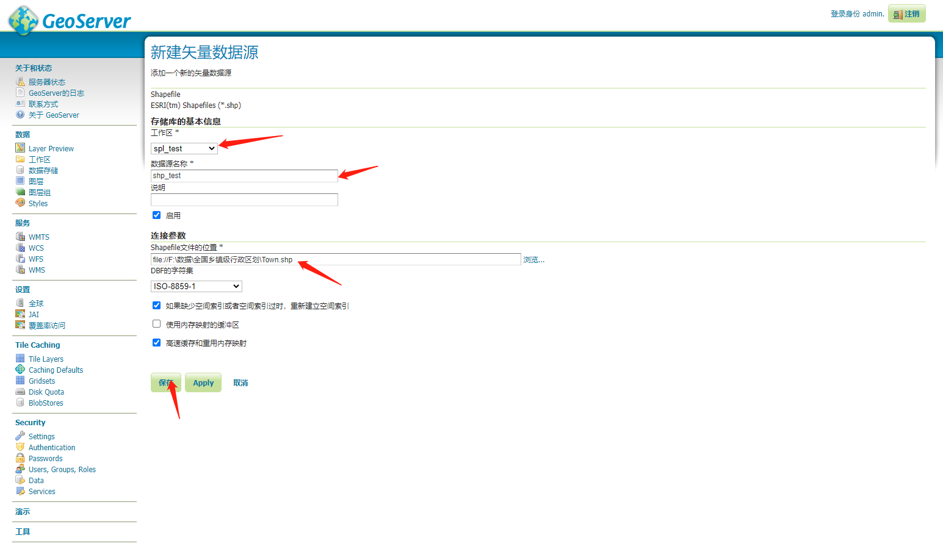Open the Layer Preview page

click(51, 148)
